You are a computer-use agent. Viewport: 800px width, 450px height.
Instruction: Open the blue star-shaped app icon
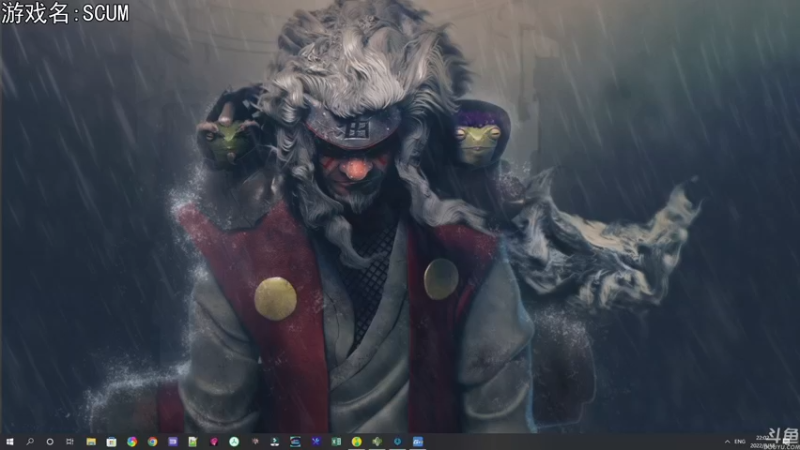(x=316, y=442)
